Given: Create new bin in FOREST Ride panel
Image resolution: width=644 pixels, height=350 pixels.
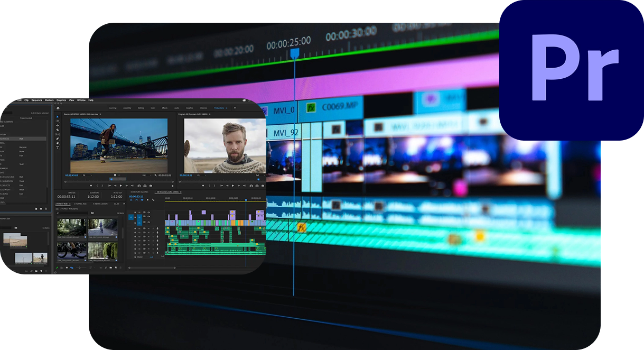Looking at the screenshot, I should (x=110, y=268).
